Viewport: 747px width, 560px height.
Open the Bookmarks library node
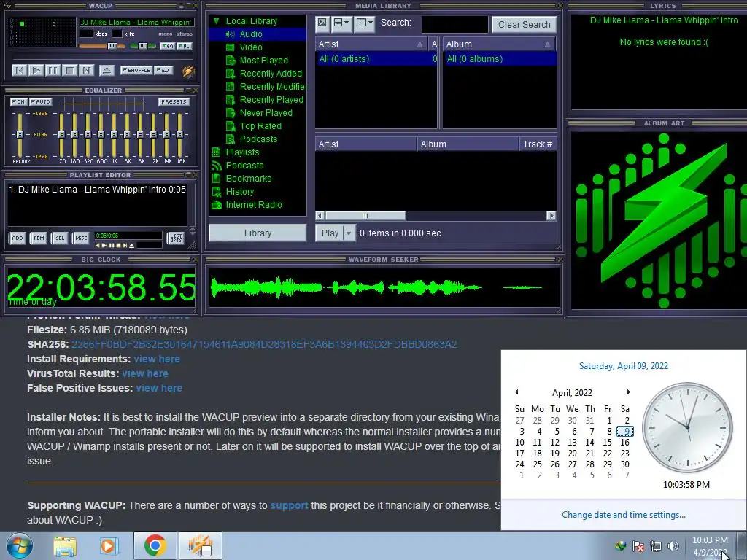248,179
